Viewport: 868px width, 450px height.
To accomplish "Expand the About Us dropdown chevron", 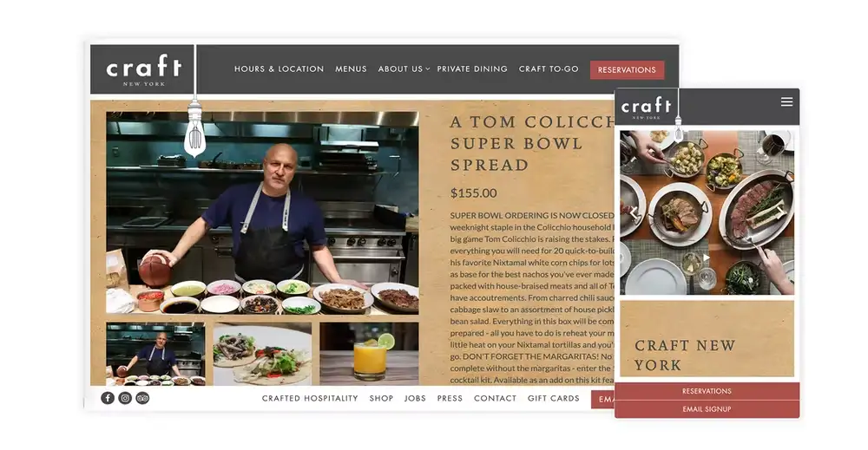I will click(427, 69).
